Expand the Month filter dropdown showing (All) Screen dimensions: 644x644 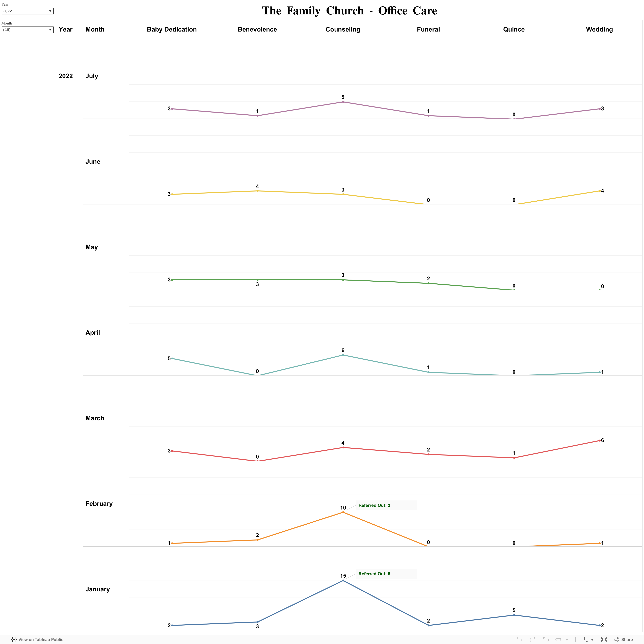pyautogui.click(x=27, y=30)
